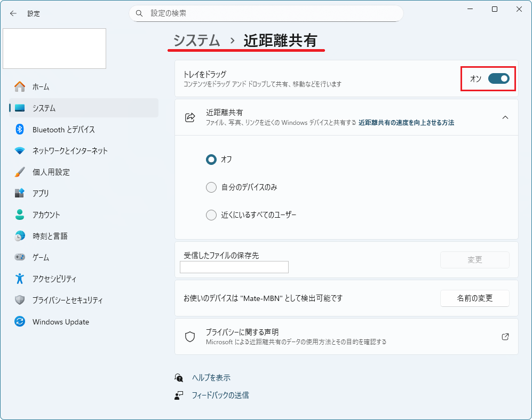
Task: Open the アカウント person icon
Action: coord(20,215)
